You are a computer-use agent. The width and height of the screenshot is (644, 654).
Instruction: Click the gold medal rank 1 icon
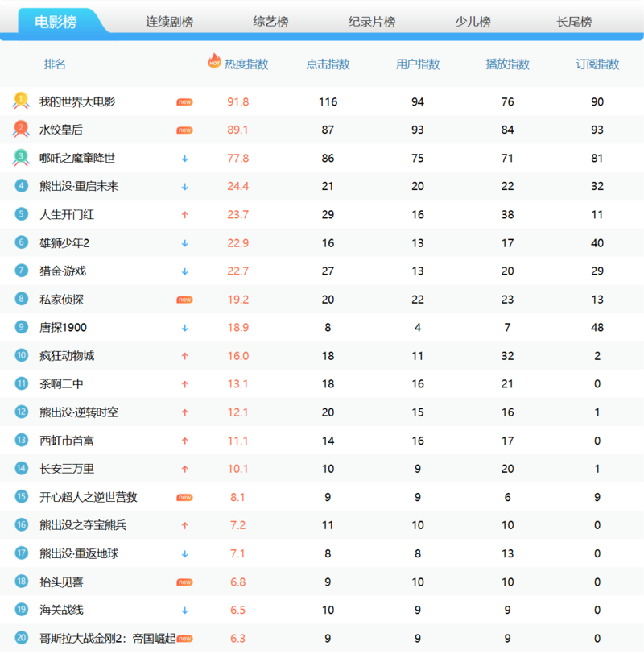[20, 101]
